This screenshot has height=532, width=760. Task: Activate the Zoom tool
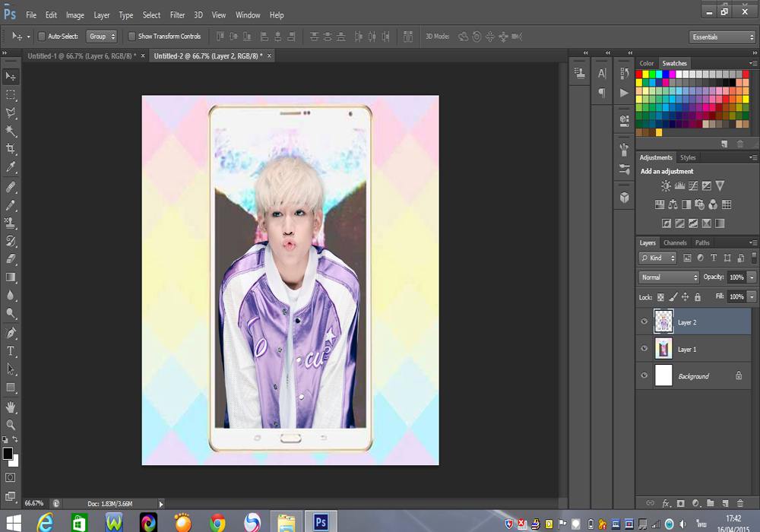pos(11,425)
